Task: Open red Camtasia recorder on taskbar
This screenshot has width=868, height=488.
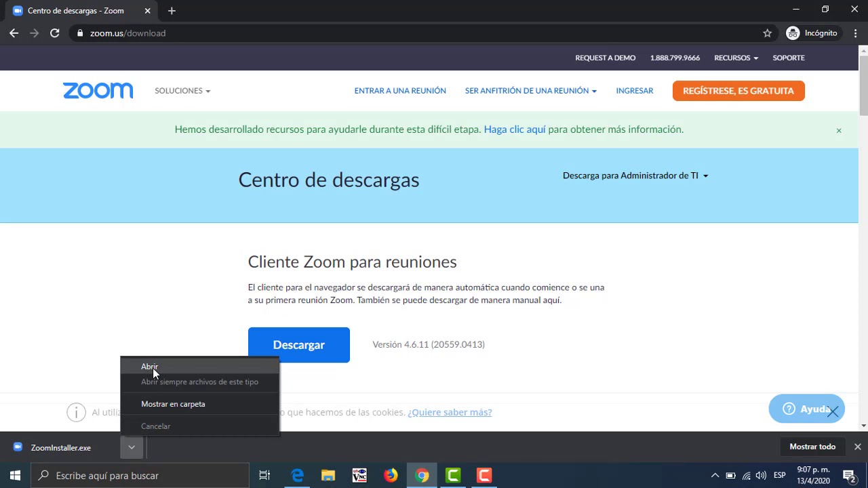Action: [x=484, y=475]
